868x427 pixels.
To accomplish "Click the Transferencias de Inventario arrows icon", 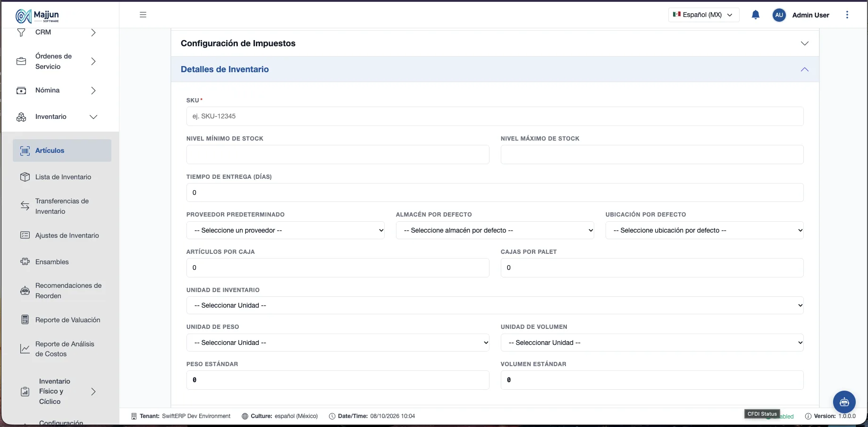I will tap(25, 206).
